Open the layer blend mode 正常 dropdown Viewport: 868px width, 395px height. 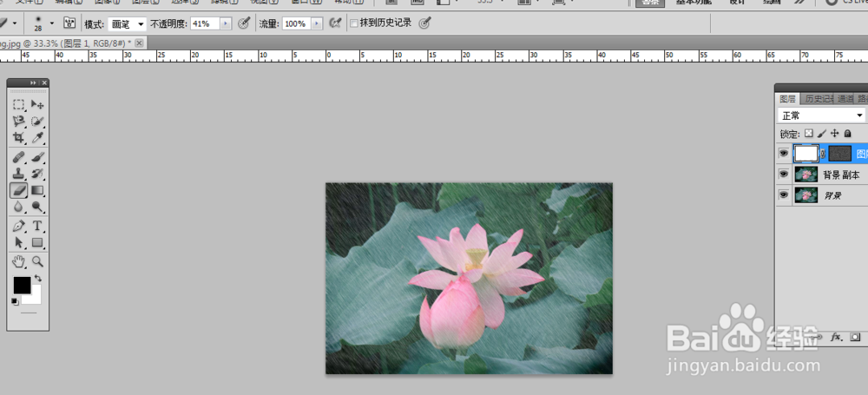click(x=821, y=115)
